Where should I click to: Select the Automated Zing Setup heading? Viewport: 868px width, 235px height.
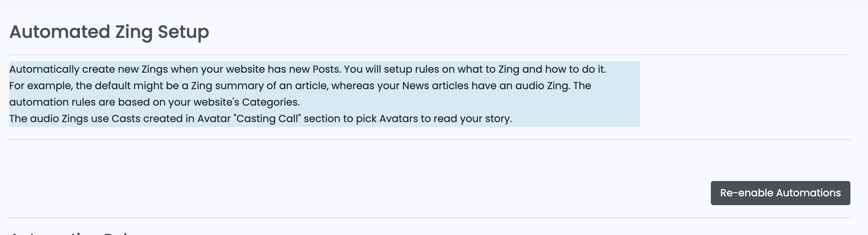tap(109, 32)
